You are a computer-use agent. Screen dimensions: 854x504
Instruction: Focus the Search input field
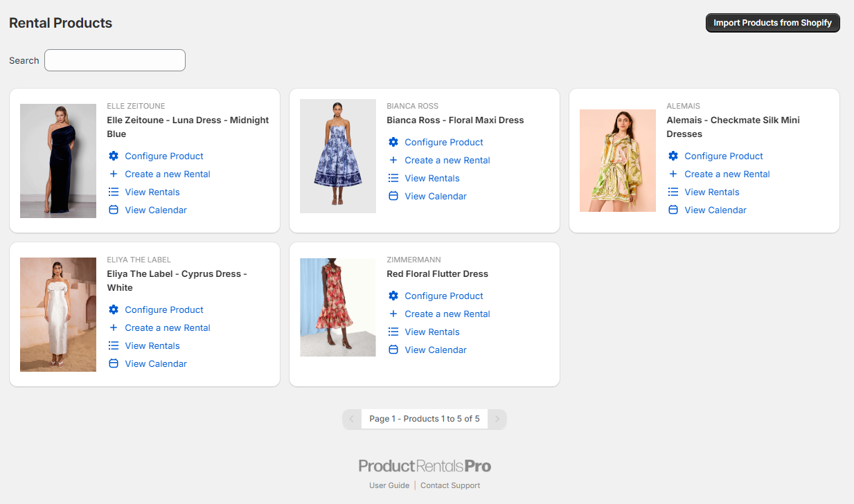point(115,60)
